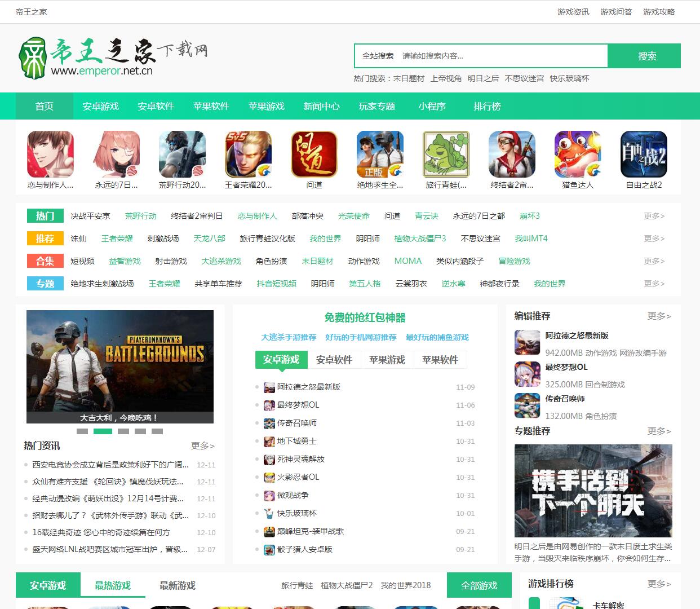The image size is (700, 609).
Task: Click the 帝王之家 site logo
Action: [113, 58]
